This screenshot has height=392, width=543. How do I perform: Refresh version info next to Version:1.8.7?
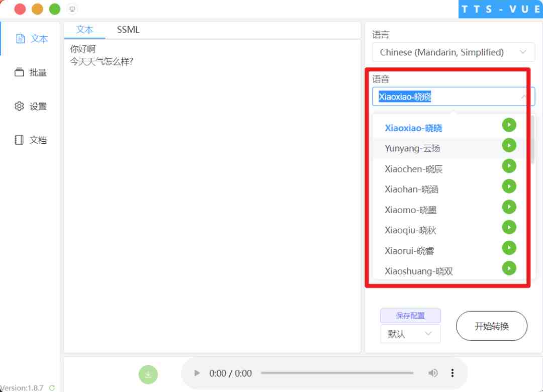point(51,387)
